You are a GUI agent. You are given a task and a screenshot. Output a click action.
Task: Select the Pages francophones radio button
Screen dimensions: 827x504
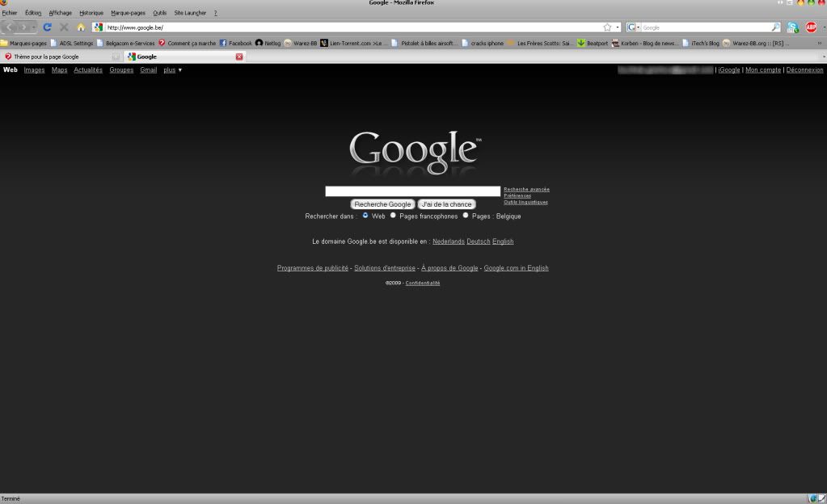pyautogui.click(x=393, y=216)
